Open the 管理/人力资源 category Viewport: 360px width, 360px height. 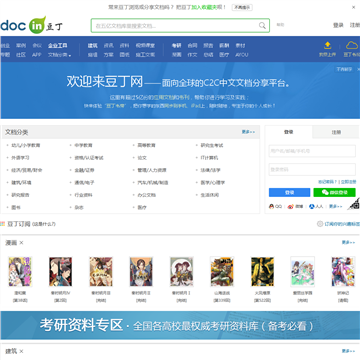tap(152, 170)
